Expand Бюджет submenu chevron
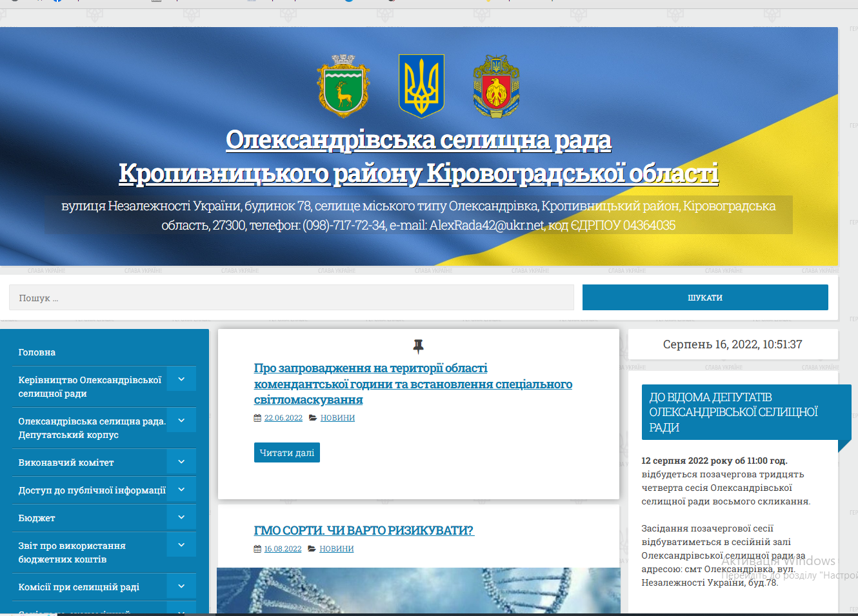This screenshot has height=616, width=858. click(x=181, y=517)
